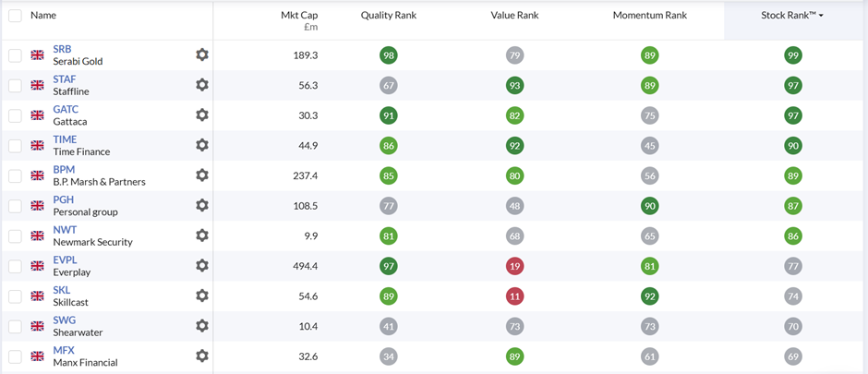Tick the select-all checkbox in header
The width and height of the screenshot is (868, 374).
15,16
